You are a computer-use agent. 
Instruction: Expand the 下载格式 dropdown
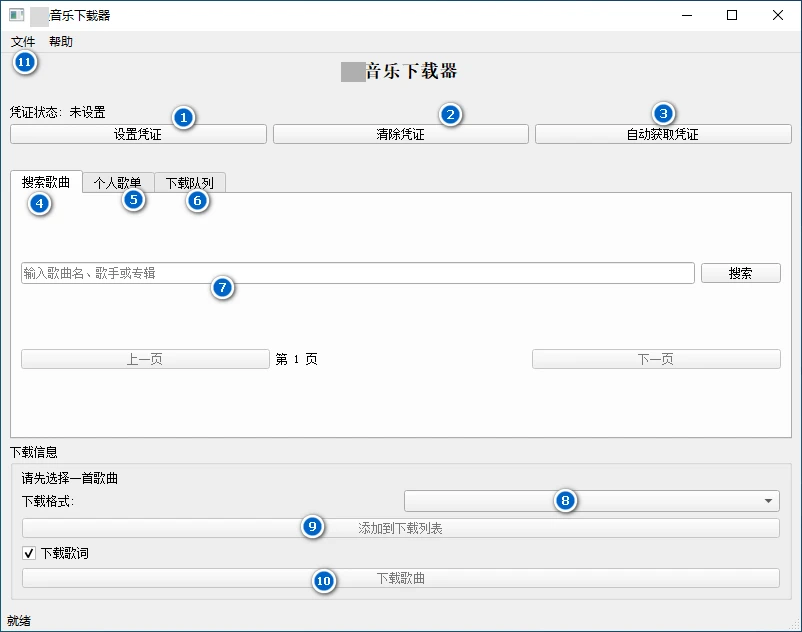tap(591, 501)
